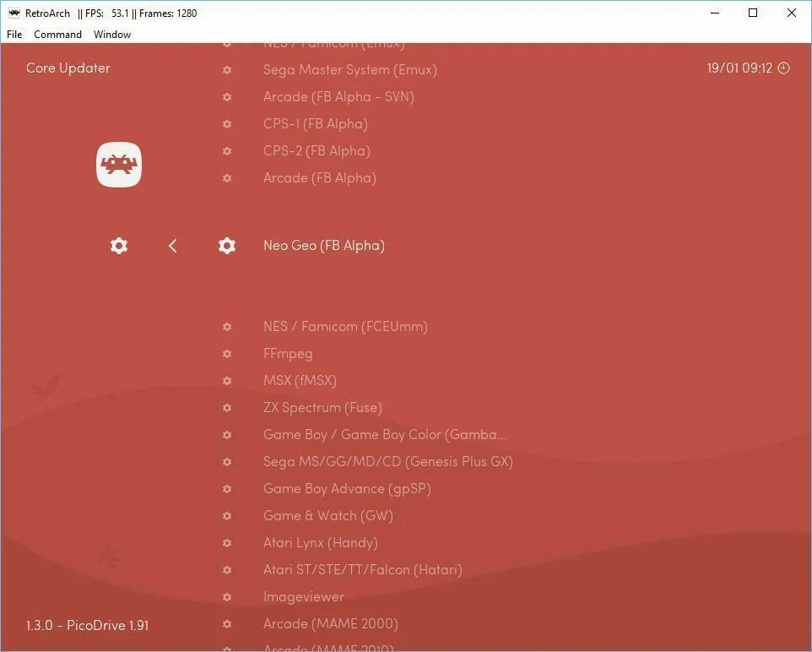This screenshot has width=812, height=652.
Task: Click the gear icon beside Arcade (FB Alpha - SVN)
Action: click(227, 97)
